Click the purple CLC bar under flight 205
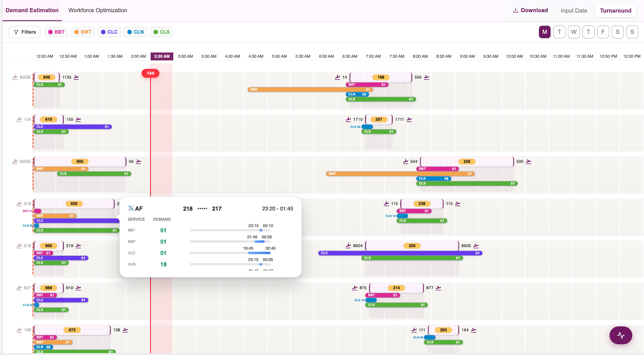Screen dimensions: 644x355 pos(400,253)
